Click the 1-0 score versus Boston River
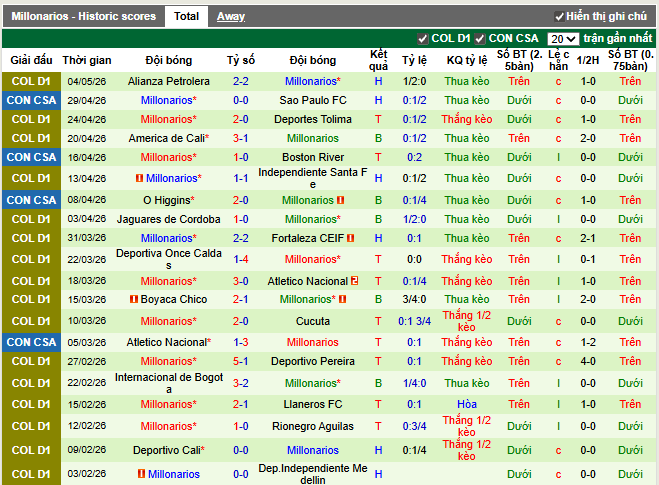The width and height of the screenshot is (659, 485). coord(241,157)
